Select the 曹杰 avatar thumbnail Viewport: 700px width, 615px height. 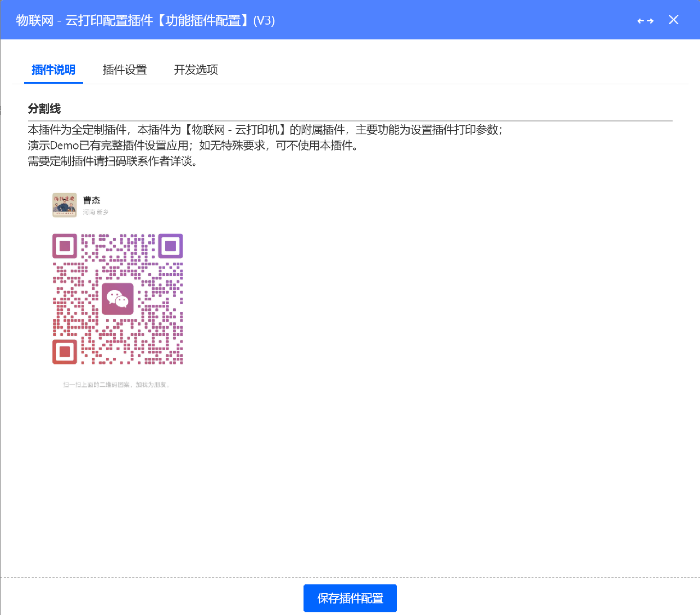tap(65, 205)
